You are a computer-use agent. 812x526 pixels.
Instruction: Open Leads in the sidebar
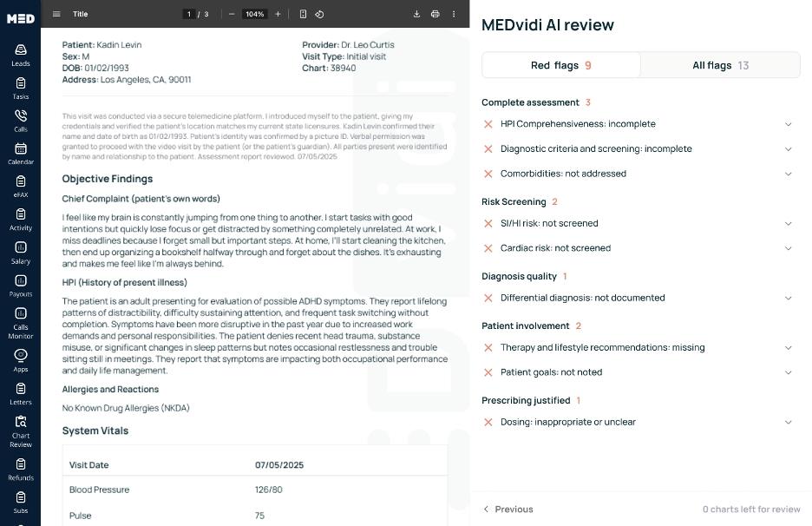(20, 56)
